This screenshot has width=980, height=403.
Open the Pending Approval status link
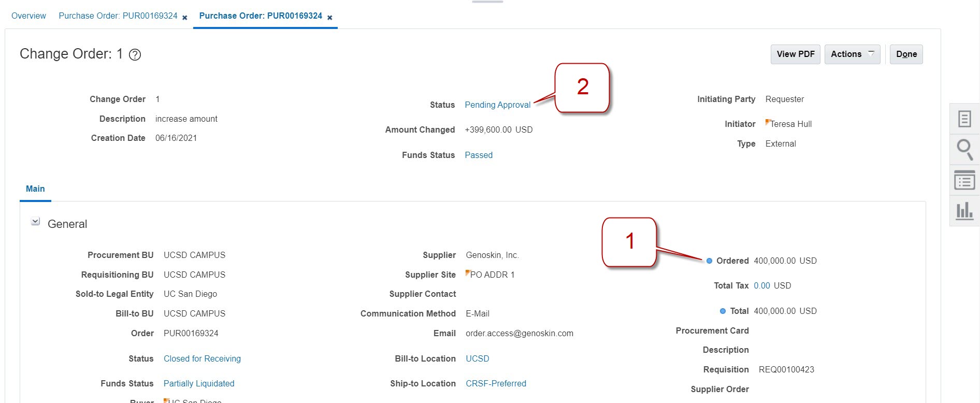coord(497,105)
